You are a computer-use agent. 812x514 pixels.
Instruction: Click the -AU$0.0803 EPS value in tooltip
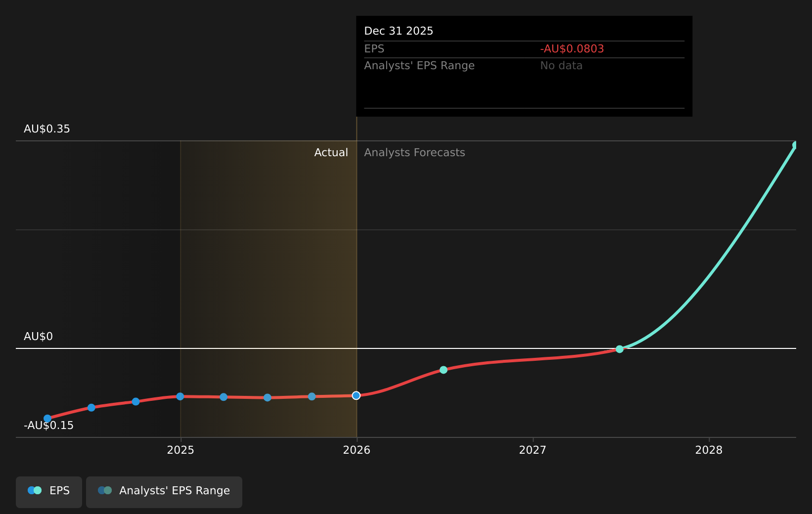[x=572, y=49]
